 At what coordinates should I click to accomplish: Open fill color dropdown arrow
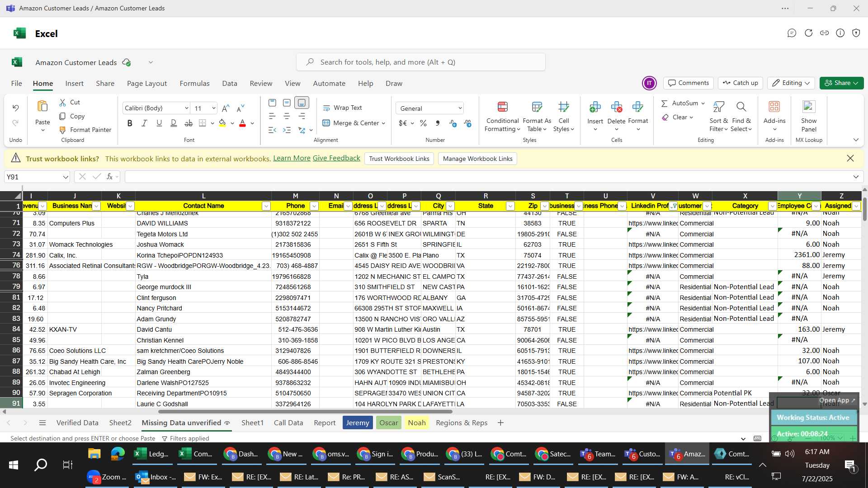click(x=232, y=123)
